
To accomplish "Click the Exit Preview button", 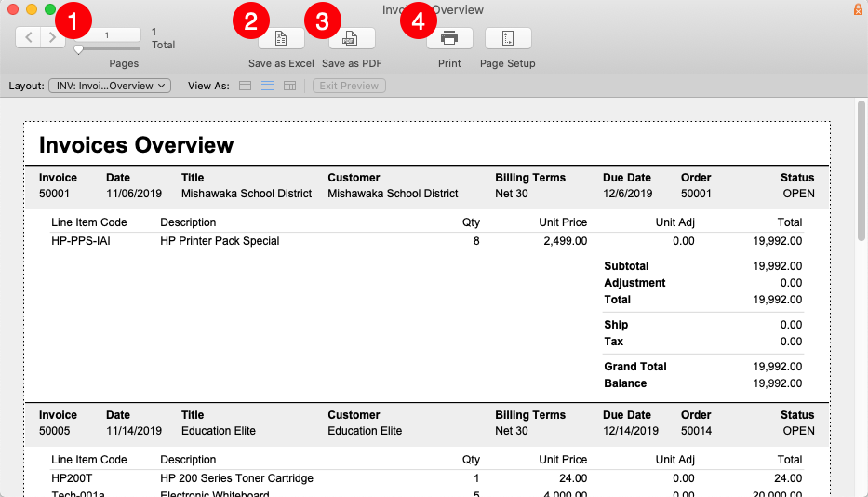I will click(x=349, y=86).
